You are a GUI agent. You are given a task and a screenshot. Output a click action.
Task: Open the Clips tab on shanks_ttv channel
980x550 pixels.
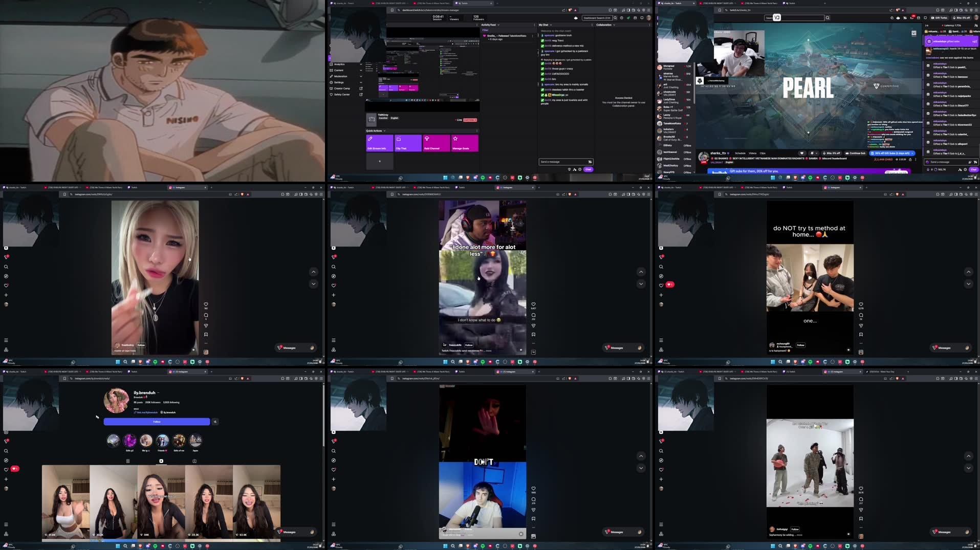click(x=763, y=153)
